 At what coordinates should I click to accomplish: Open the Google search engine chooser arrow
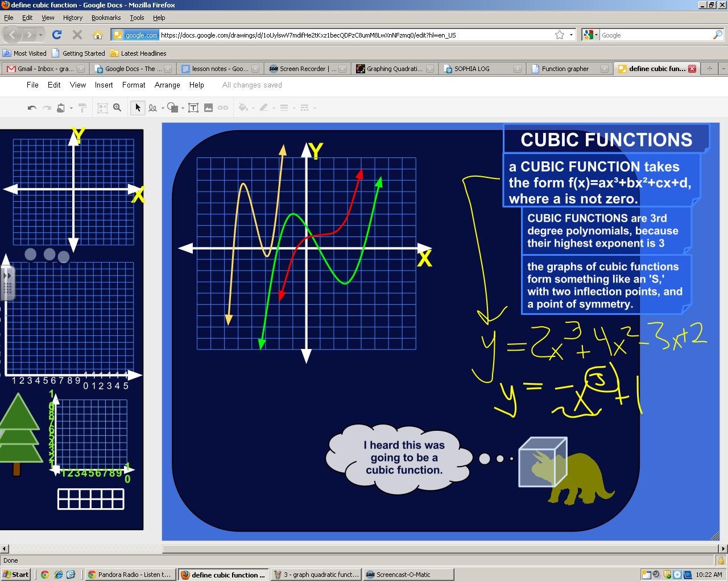click(x=597, y=35)
